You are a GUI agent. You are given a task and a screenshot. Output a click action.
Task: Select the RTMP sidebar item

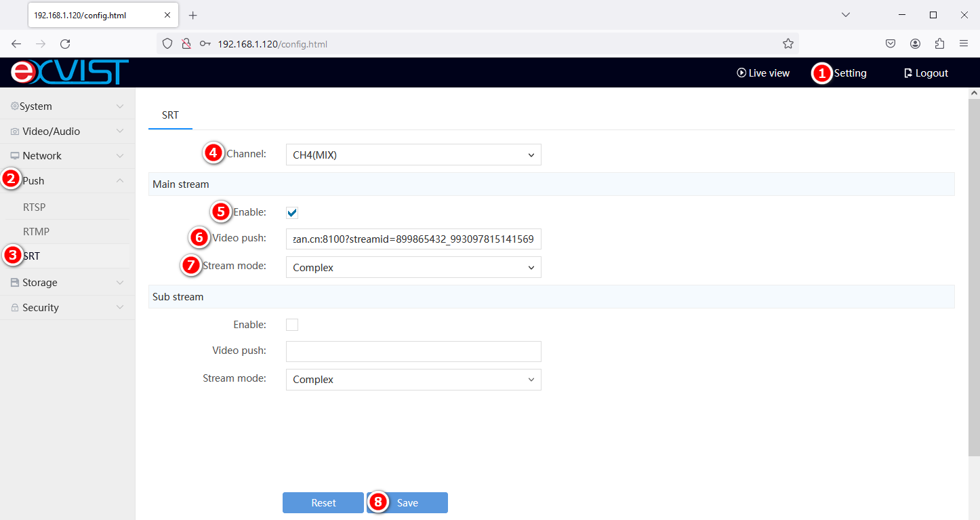[37, 232]
